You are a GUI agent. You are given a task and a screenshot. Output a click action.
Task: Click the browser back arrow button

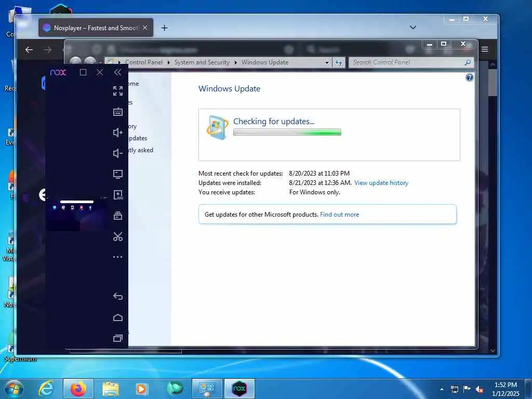29,50
